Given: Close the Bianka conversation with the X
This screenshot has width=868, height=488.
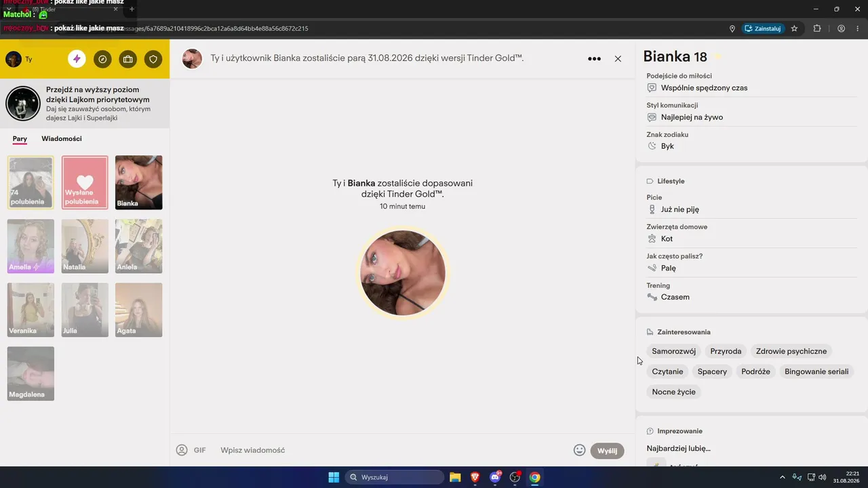Looking at the screenshot, I should pos(618,59).
